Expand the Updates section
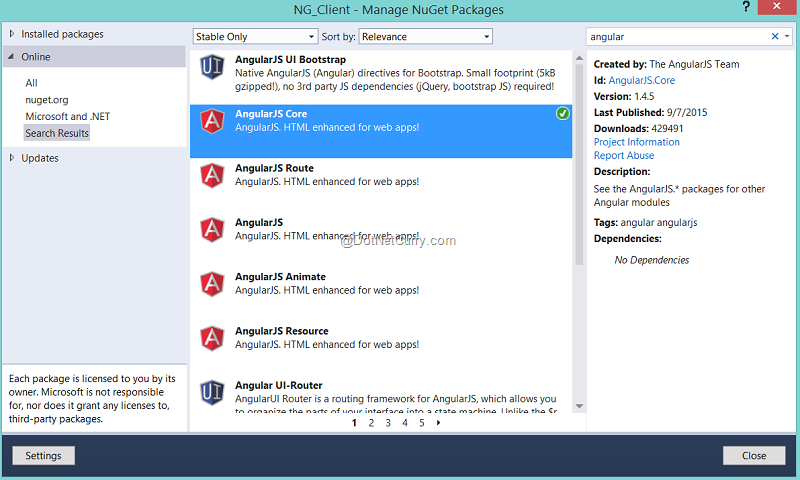 point(12,158)
